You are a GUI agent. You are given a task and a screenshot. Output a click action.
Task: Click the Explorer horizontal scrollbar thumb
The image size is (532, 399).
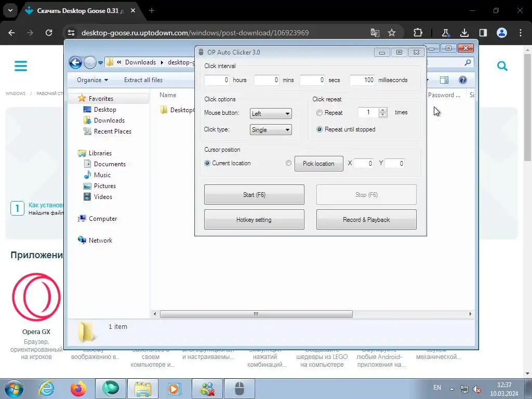point(256,314)
